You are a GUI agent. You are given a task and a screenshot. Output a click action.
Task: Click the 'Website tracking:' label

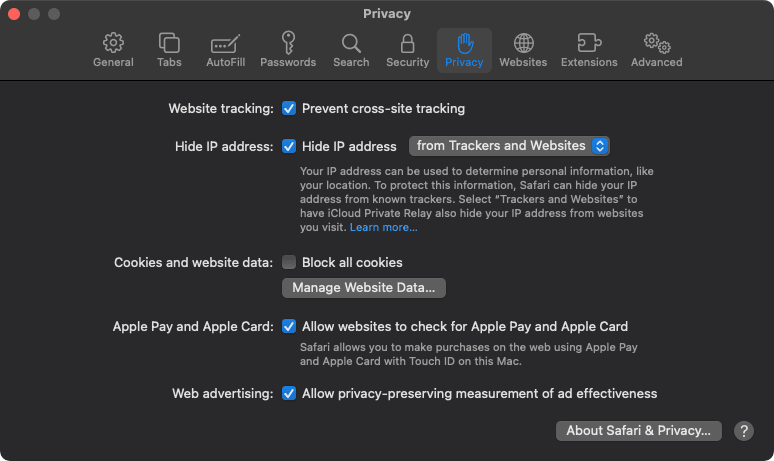(x=221, y=109)
